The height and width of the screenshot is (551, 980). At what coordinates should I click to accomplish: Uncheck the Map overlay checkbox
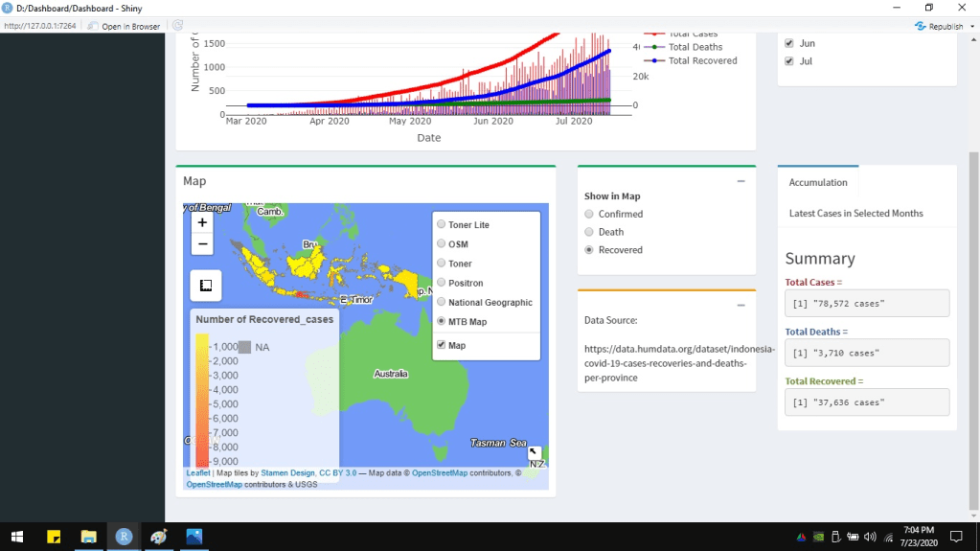[441, 345]
